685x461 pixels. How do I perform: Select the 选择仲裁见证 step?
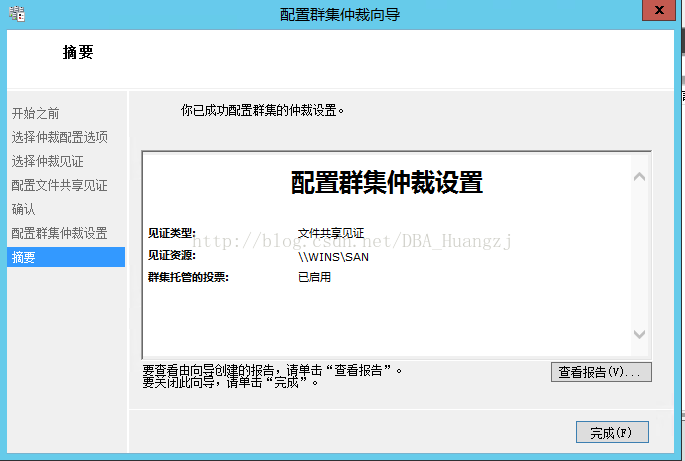pyautogui.click(x=47, y=161)
